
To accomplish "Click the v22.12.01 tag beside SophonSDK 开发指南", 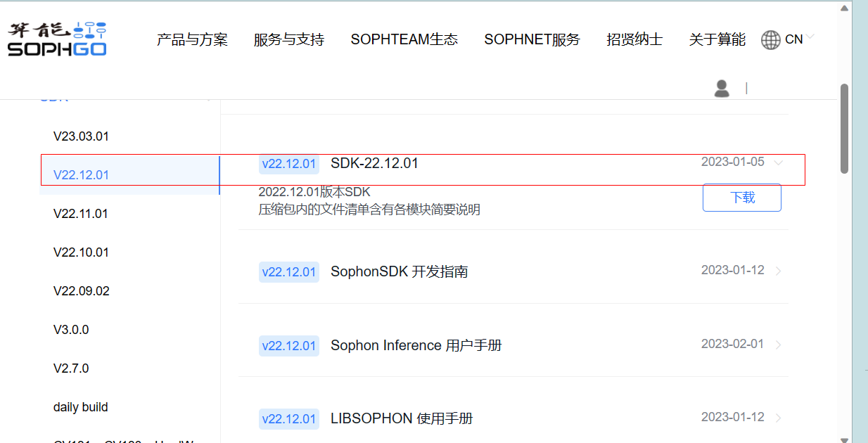I will click(x=289, y=272).
